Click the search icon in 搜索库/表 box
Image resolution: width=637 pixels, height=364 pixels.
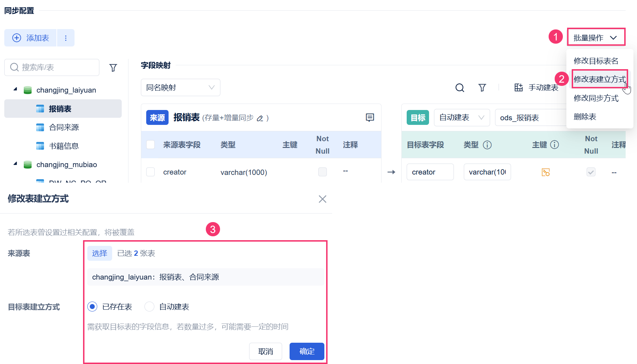coord(14,67)
